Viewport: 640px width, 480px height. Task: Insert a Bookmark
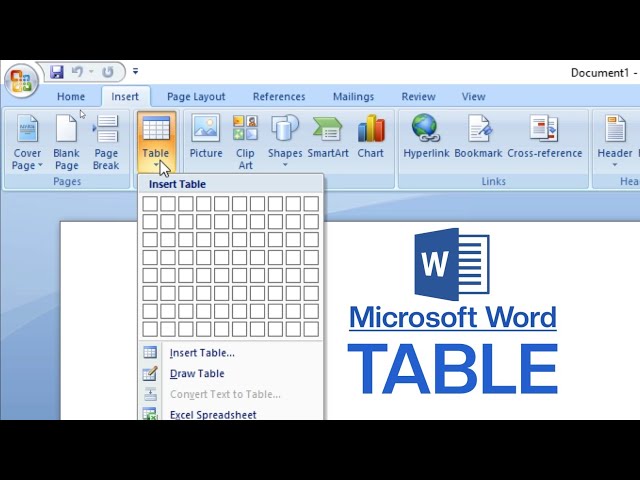click(x=478, y=137)
